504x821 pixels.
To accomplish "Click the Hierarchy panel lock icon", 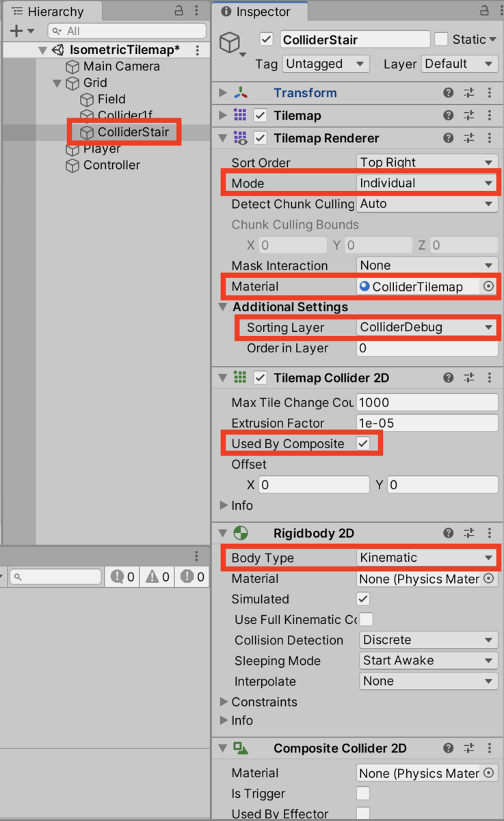I will click(178, 11).
